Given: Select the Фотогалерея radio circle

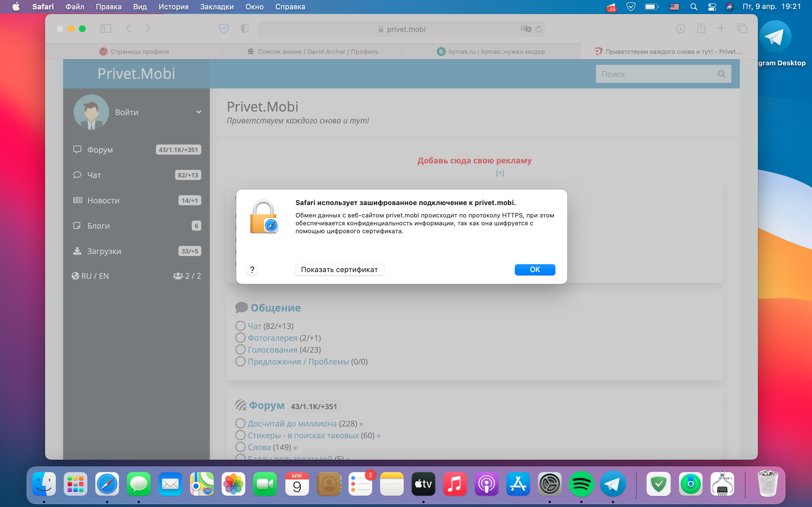Looking at the screenshot, I should (240, 338).
